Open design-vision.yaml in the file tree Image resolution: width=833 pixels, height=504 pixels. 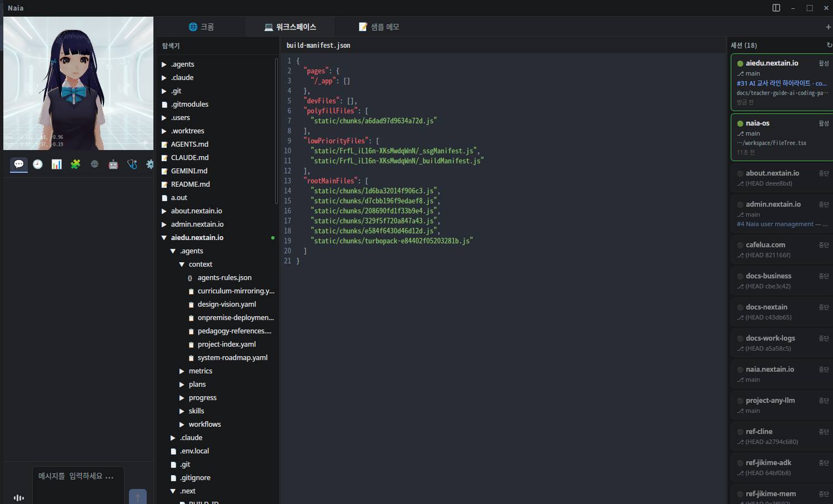[227, 305]
